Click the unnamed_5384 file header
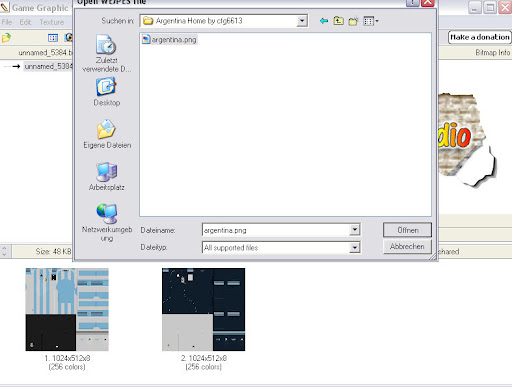Screen dimensions: 512x387 (45, 53)
